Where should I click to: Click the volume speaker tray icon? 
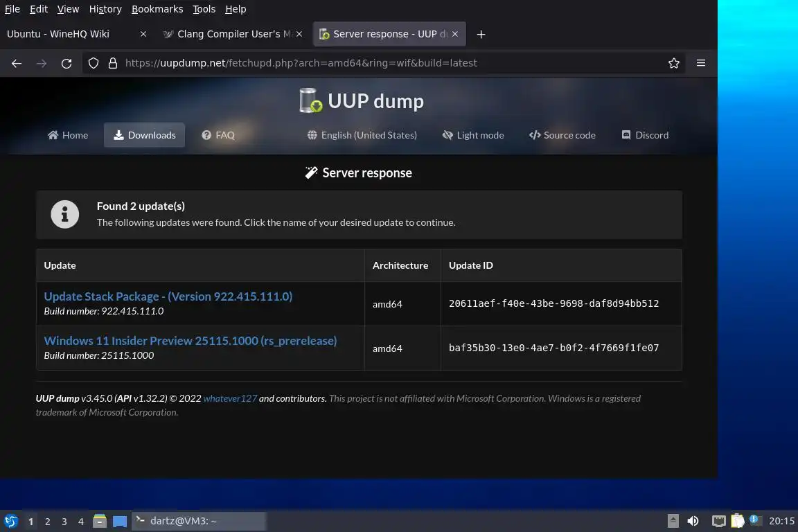click(693, 521)
